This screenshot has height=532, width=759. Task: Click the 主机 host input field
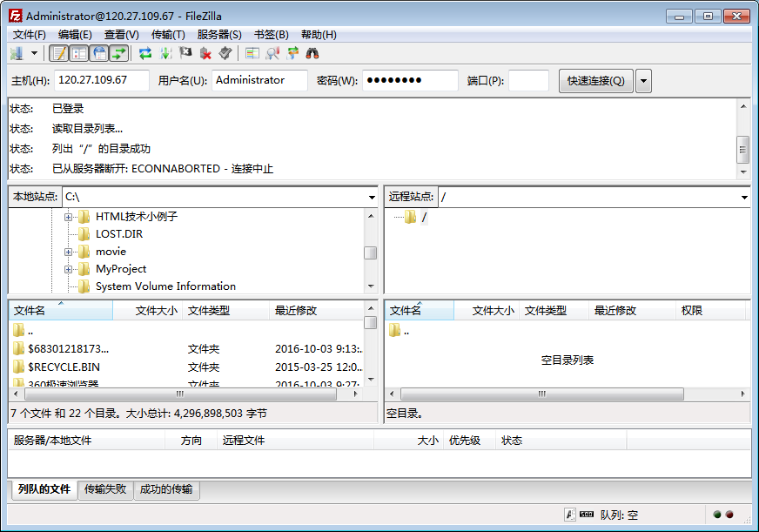tap(102, 80)
